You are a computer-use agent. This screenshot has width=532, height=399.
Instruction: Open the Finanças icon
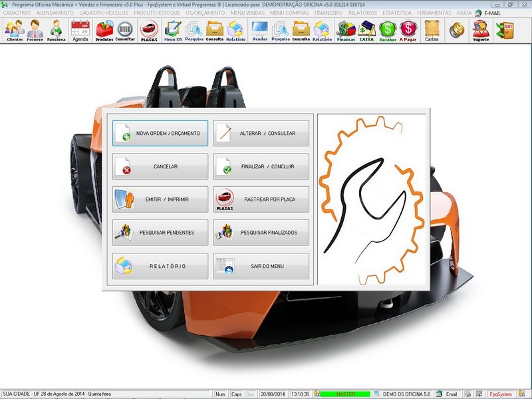pos(346,30)
